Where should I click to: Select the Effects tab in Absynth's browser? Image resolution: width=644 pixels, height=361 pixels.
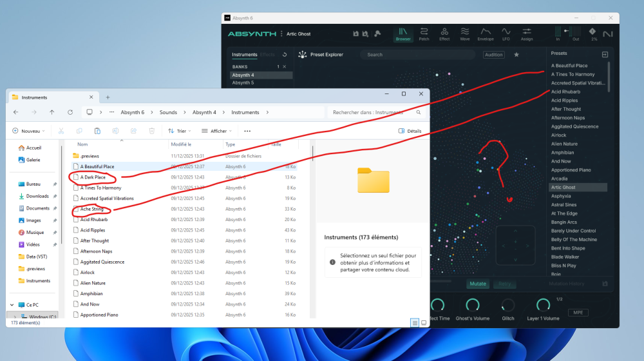(267, 54)
